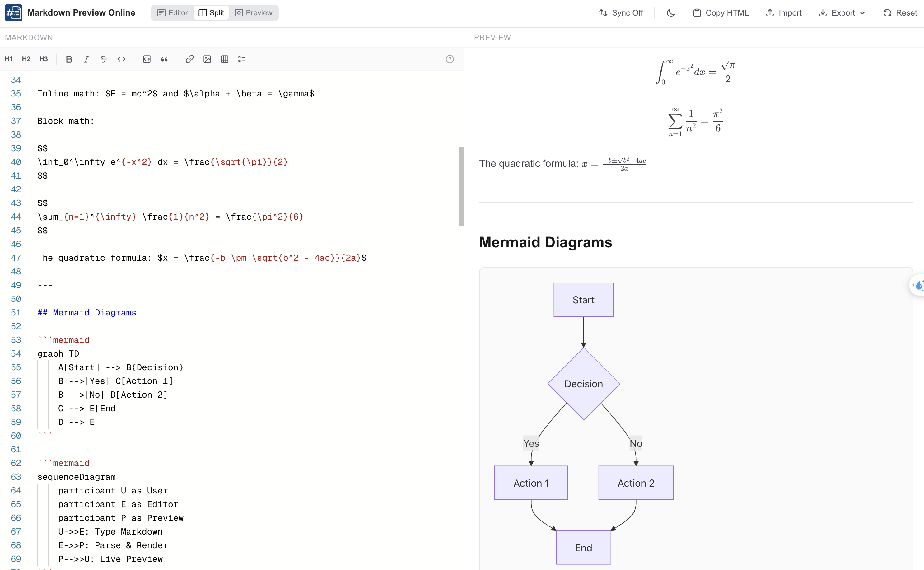924x570 pixels.
Task: Insert a table
Action: pyautogui.click(x=225, y=59)
